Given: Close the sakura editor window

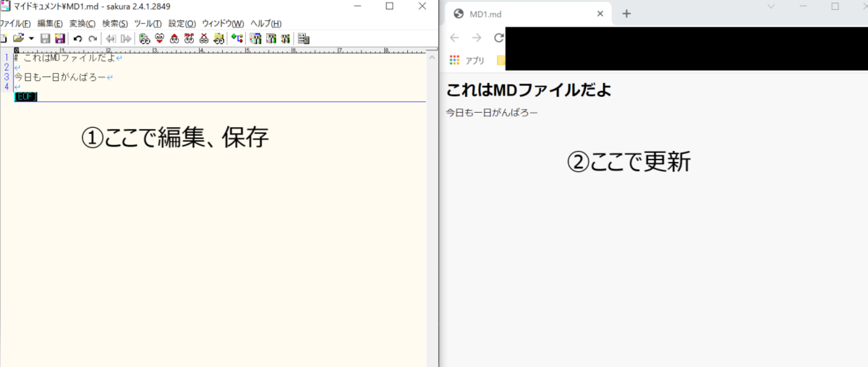Looking at the screenshot, I should point(422,7).
